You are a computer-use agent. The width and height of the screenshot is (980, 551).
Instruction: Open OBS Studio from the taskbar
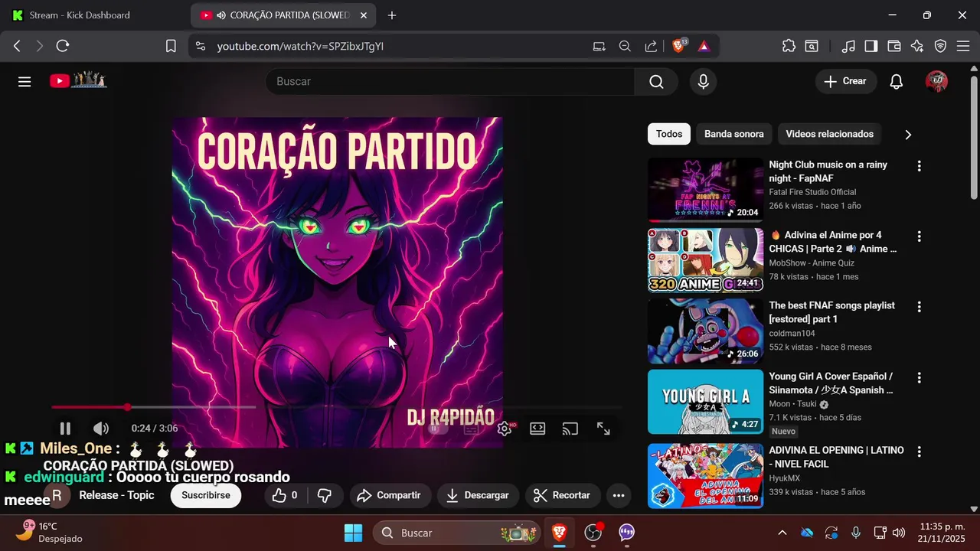(593, 533)
